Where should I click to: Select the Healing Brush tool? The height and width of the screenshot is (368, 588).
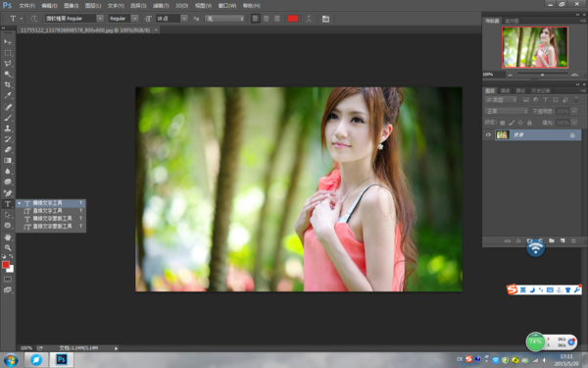click(8, 107)
